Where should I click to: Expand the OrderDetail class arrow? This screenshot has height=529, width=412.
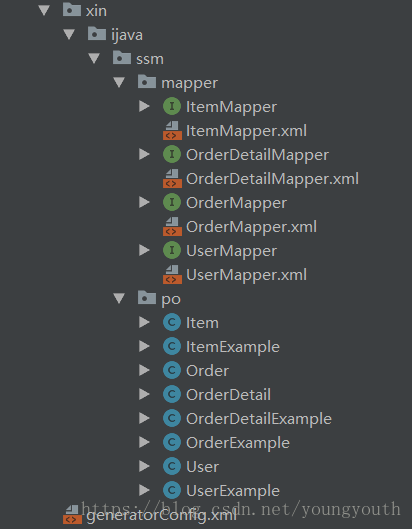pos(144,394)
